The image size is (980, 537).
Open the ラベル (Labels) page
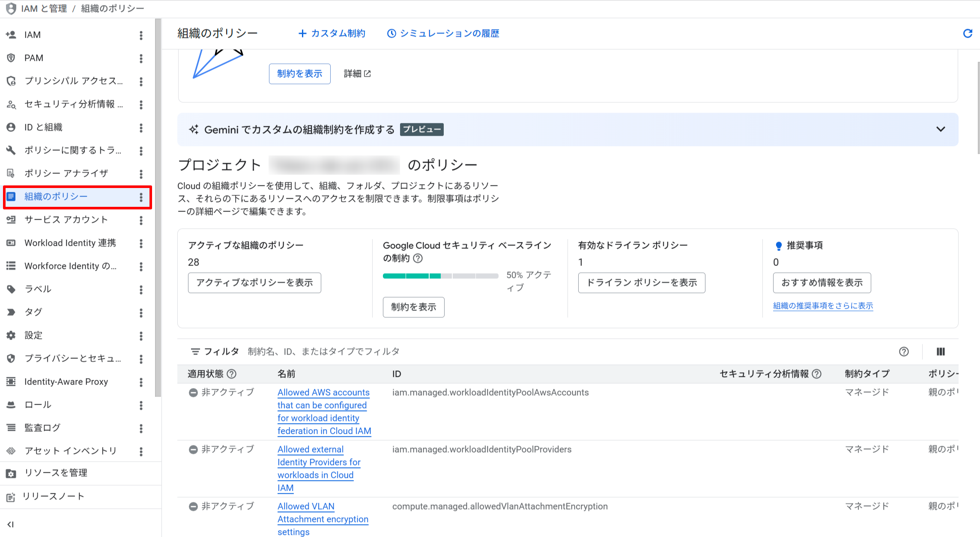pyautogui.click(x=38, y=289)
